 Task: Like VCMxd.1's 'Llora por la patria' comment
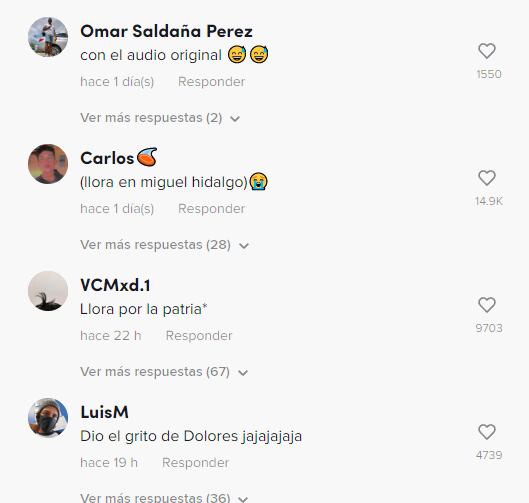(x=487, y=305)
